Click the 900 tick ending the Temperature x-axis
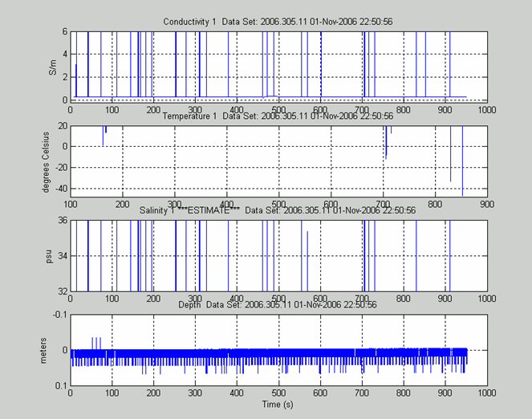The width and height of the screenshot is (532, 419). [487, 204]
